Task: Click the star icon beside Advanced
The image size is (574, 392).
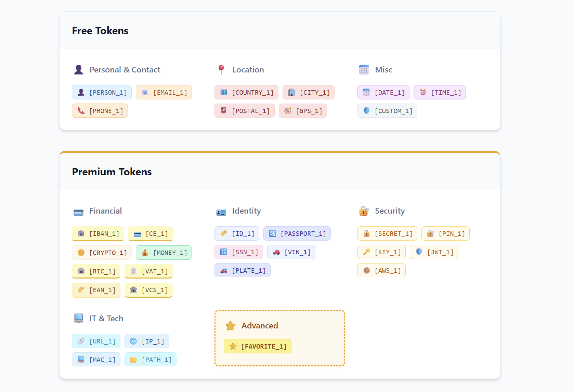Action: pyautogui.click(x=231, y=325)
